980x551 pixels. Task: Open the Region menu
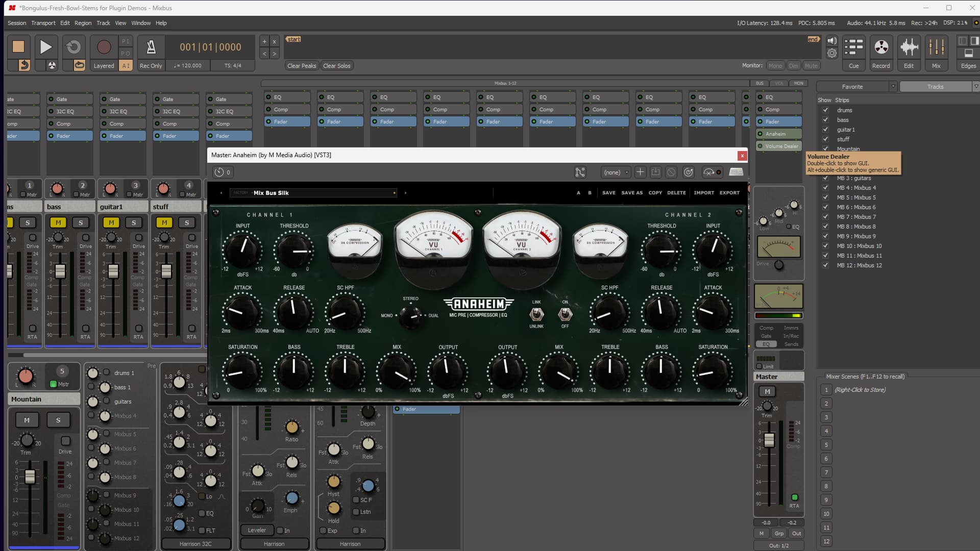coord(83,23)
